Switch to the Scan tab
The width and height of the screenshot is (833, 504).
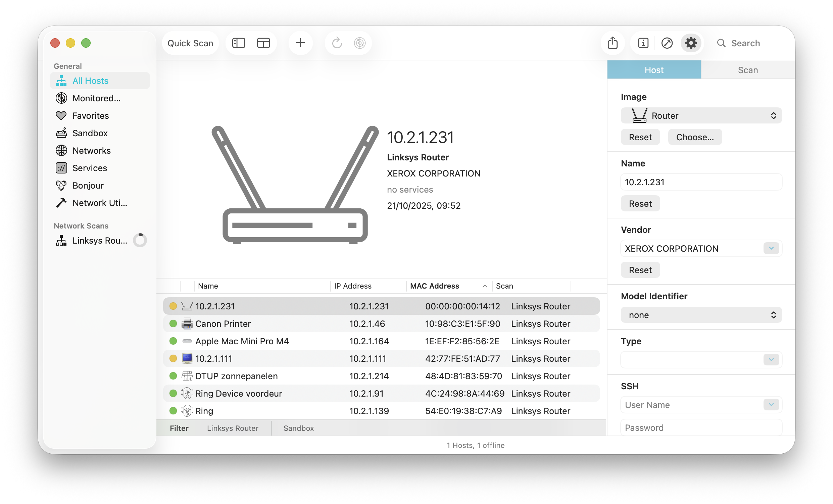point(748,70)
